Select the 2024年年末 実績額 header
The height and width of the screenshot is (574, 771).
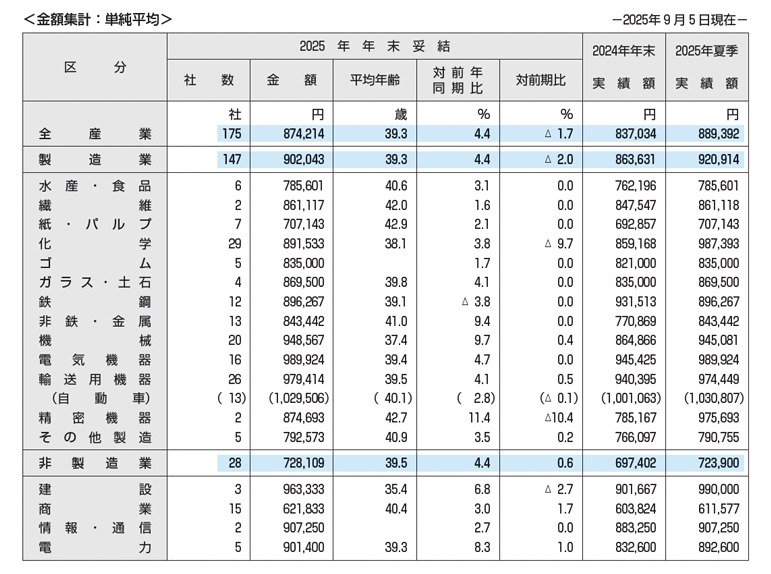[622, 66]
